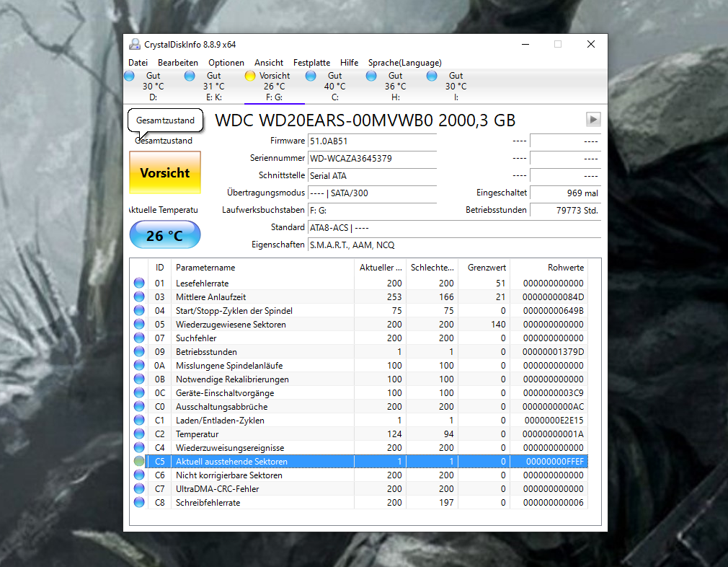728x567 pixels.
Task: Select the blue status orb for drive E: K:
Action: (x=190, y=76)
